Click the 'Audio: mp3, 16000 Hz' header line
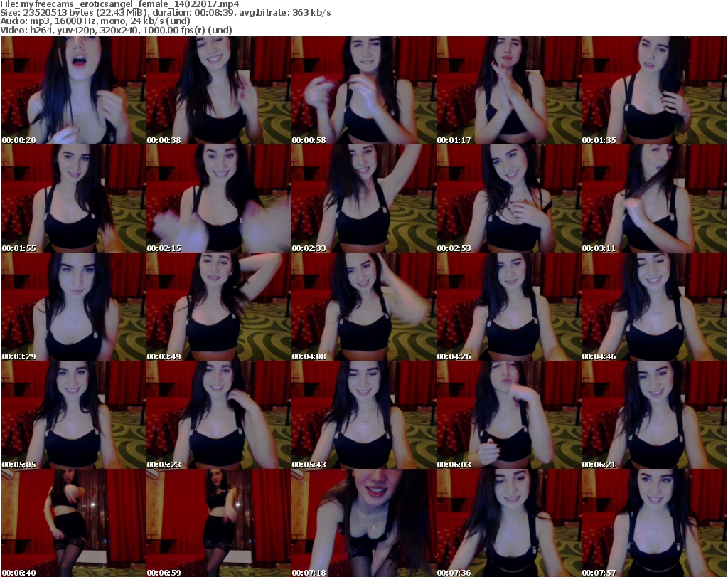728x577 pixels. [x=95, y=22]
